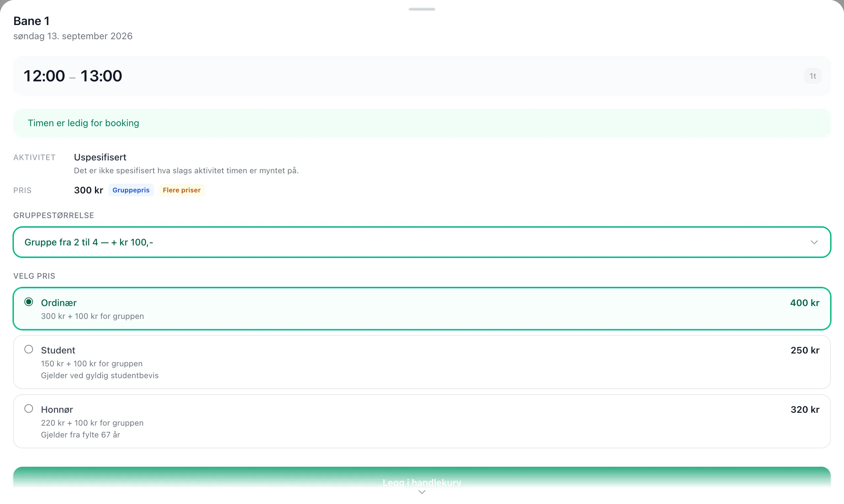Click the 12:00 – 13:00 time slot

pyautogui.click(x=422, y=76)
